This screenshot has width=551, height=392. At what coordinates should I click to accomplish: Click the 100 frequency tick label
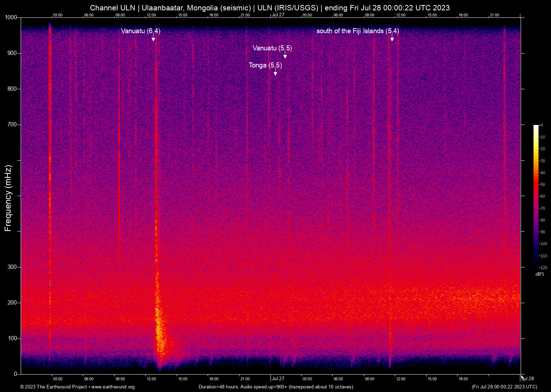[x=12, y=338]
